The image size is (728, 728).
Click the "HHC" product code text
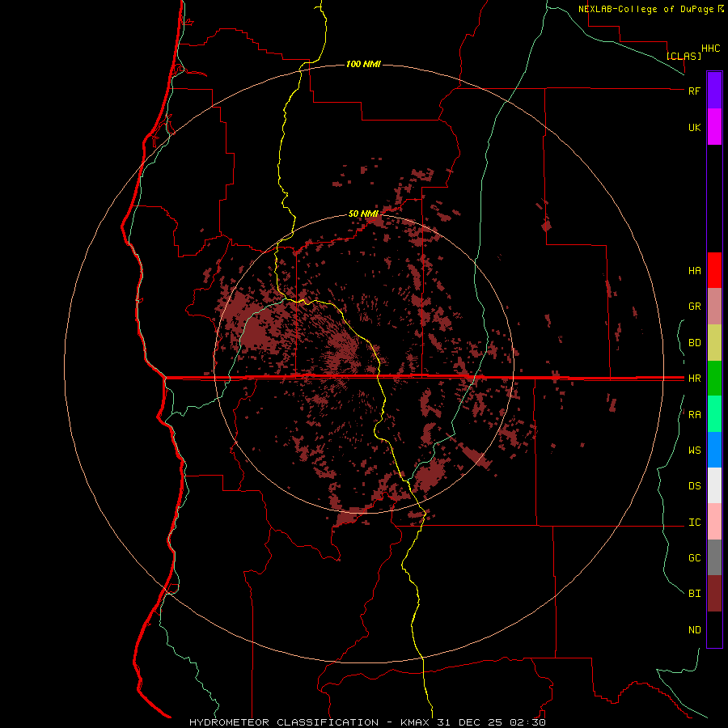[x=710, y=49]
